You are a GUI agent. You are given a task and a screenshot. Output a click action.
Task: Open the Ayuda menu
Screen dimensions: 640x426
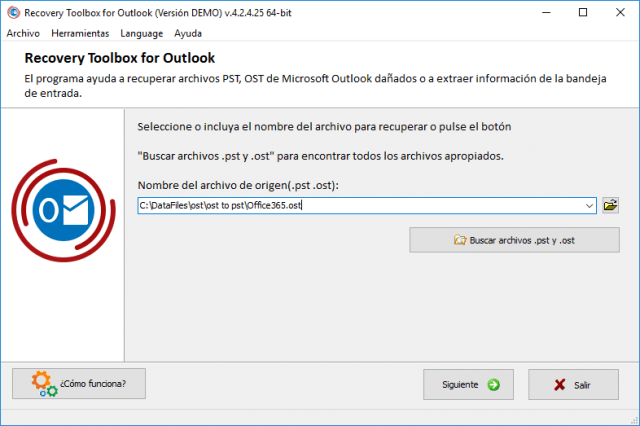coord(188,33)
